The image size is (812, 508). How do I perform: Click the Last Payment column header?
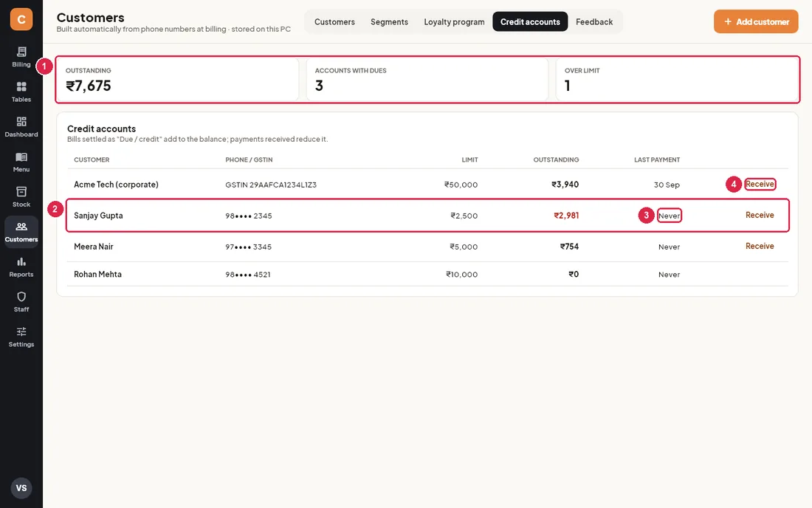coord(657,159)
